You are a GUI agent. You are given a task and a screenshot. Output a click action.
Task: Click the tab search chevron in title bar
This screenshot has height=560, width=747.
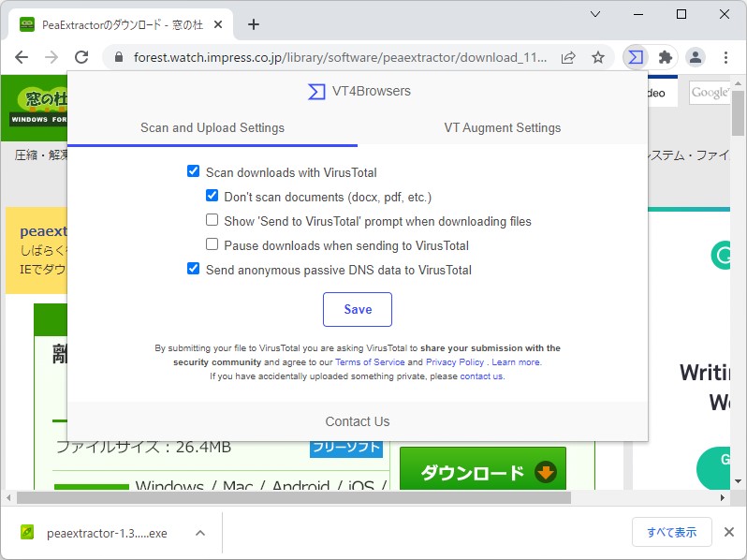coord(595,14)
